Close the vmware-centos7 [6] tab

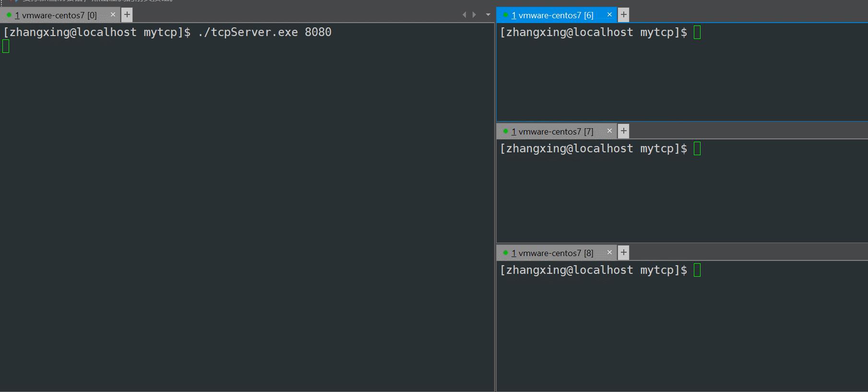point(609,14)
